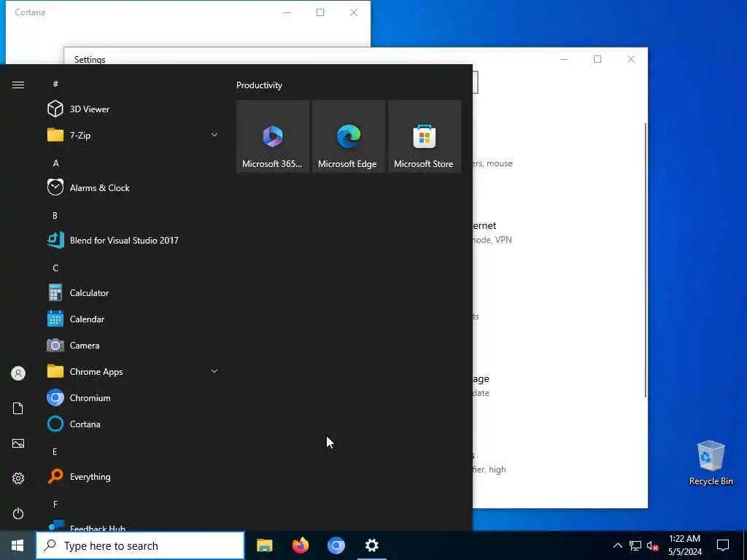Open File Explorer from the taskbar
The height and width of the screenshot is (560, 747).
264,545
